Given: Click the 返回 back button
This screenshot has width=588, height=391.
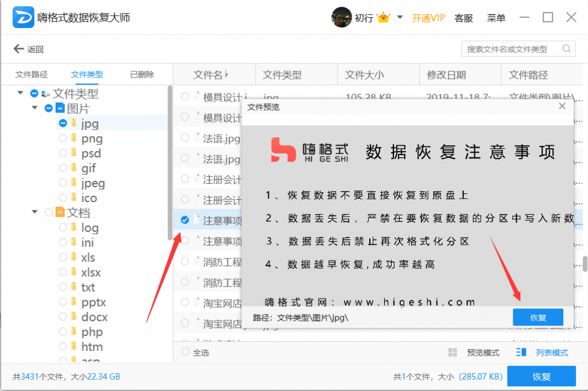Looking at the screenshot, I should pyautogui.click(x=29, y=49).
